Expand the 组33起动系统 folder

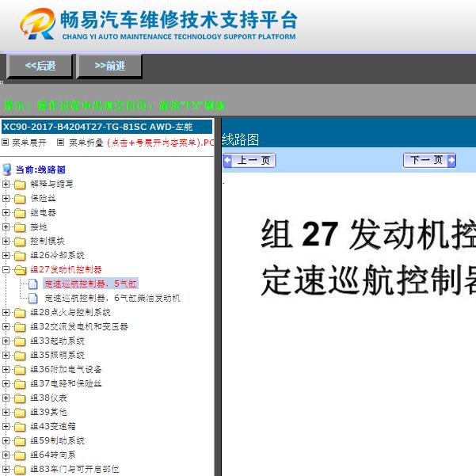click(6, 341)
